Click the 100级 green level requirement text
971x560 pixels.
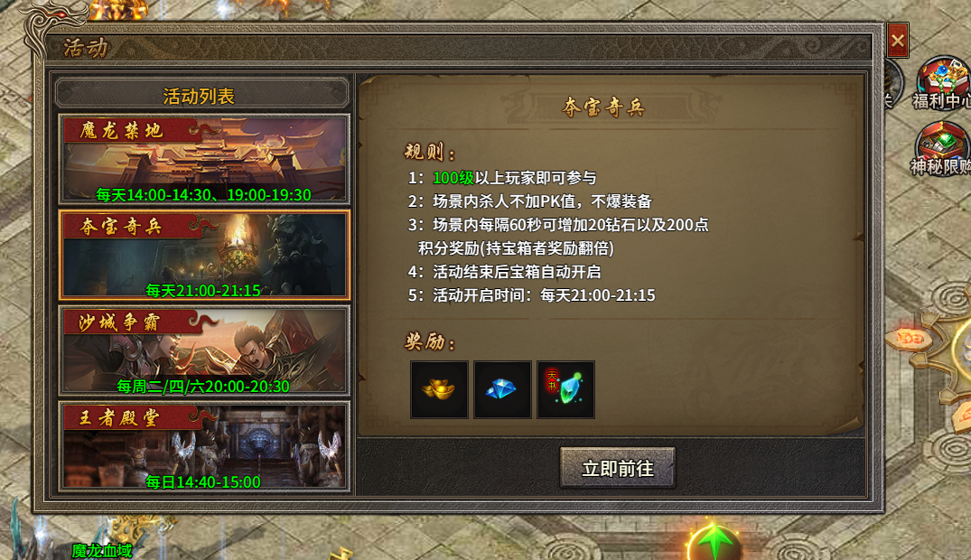pos(453,178)
